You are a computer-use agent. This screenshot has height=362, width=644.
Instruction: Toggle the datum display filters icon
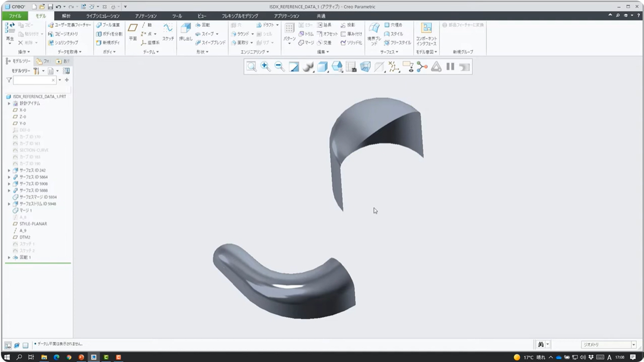(x=394, y=67)
